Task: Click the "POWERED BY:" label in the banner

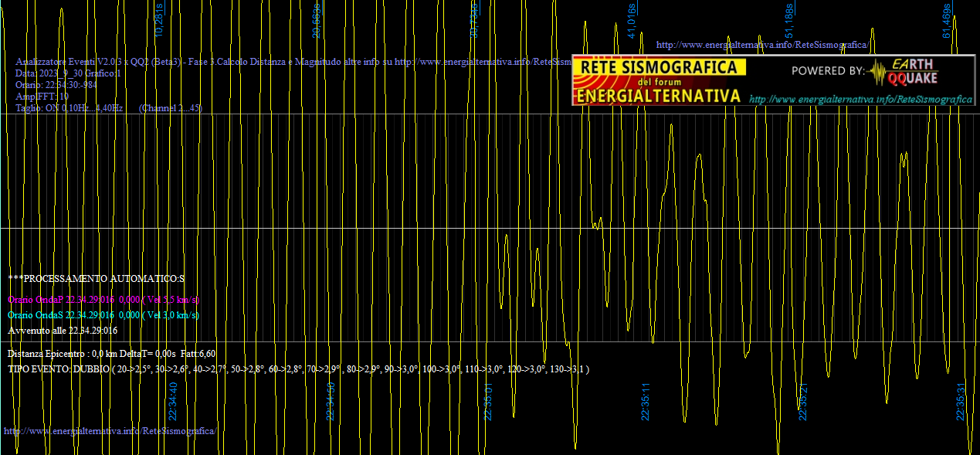Action: (x=828, y=70)
